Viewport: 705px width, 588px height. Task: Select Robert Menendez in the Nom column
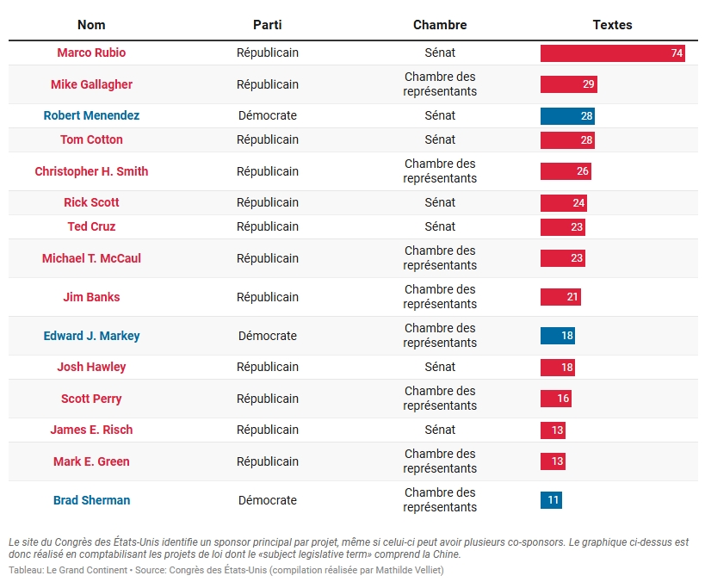[x=91, y=115]
